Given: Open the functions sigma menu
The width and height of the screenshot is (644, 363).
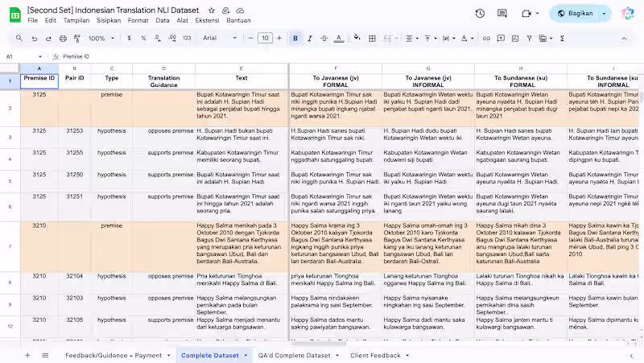Looking at the screenshot, I should 562,38.
